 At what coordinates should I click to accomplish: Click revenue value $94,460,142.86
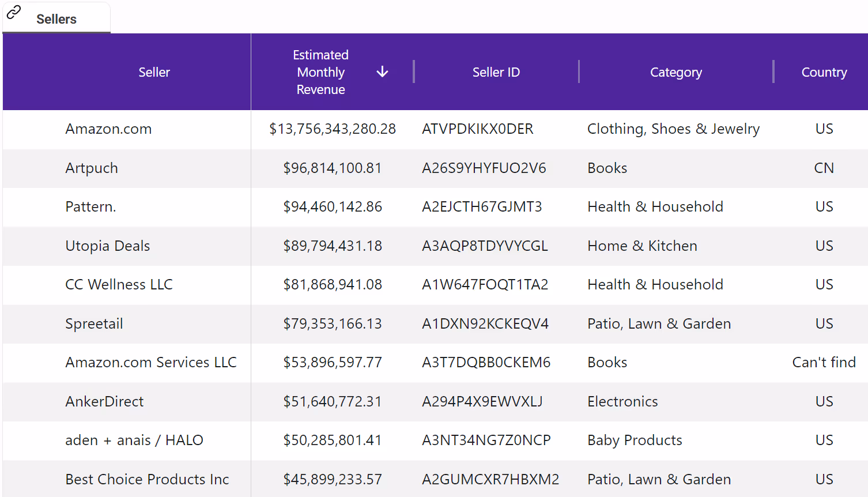pyautogui.click(x=333, y=206)
